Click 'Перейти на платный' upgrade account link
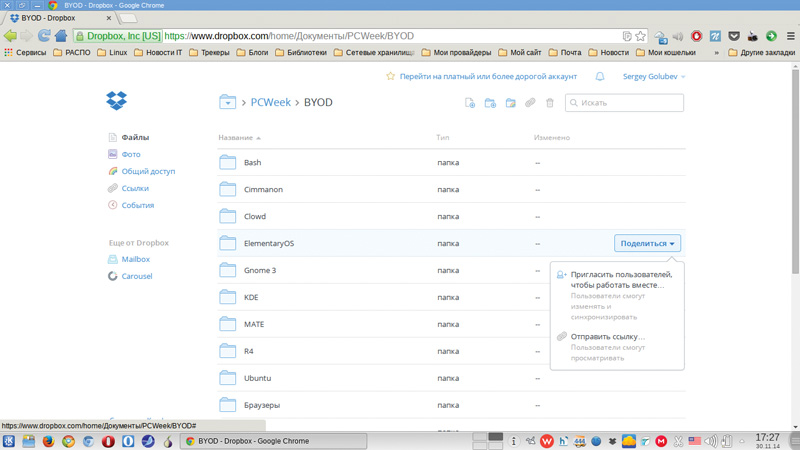Screen dimensions: 800x450 point(488,77)
